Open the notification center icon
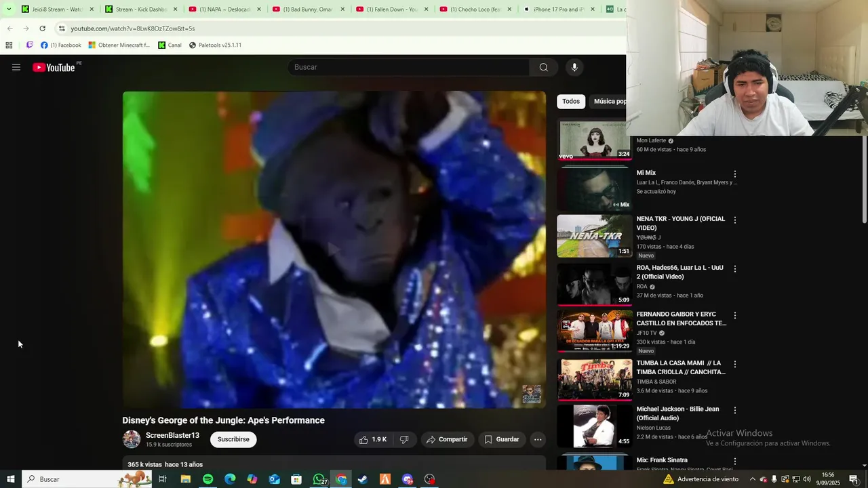The image size is (868, 488). (x=854, y=479)
